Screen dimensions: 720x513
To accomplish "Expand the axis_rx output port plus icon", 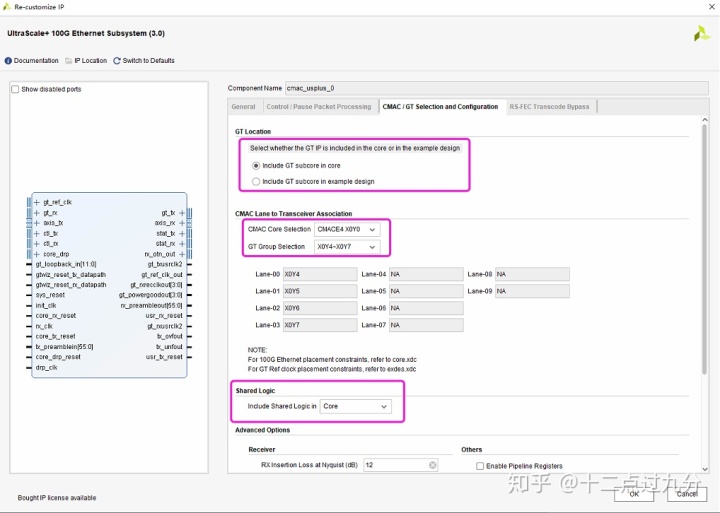I will (x=182, y=223).
